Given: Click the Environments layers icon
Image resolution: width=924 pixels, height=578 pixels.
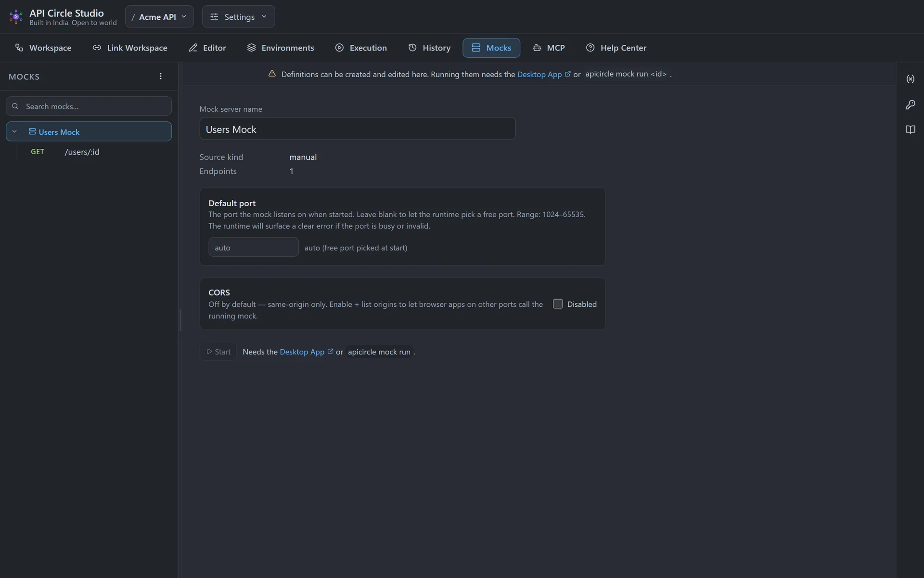Looking at the screenshot, I should coord(251,48).
